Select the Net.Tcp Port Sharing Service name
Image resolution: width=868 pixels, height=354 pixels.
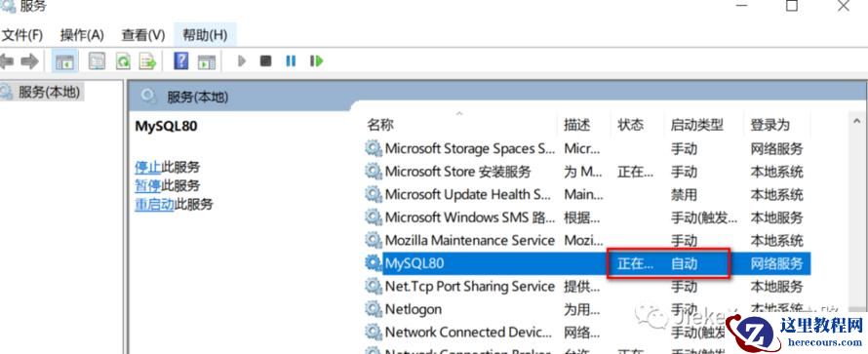coord(469,287)
